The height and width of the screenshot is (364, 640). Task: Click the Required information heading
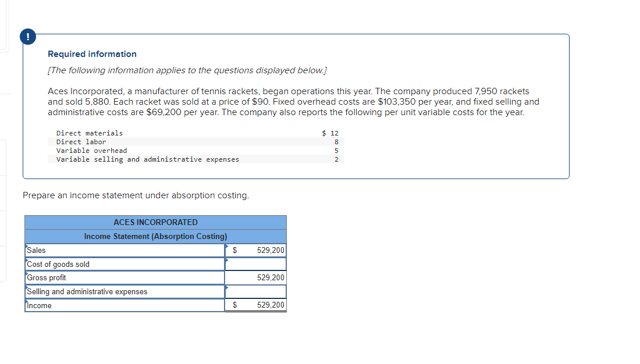[93, 54]
